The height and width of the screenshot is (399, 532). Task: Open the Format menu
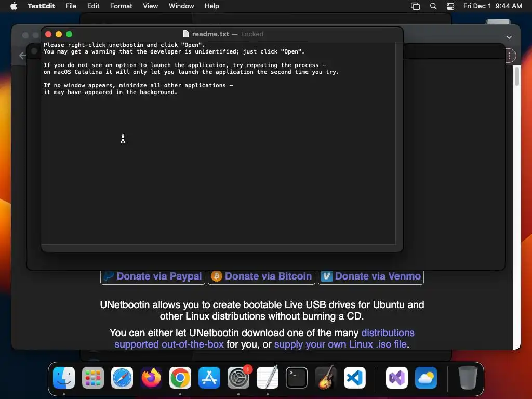coord(121,6)
